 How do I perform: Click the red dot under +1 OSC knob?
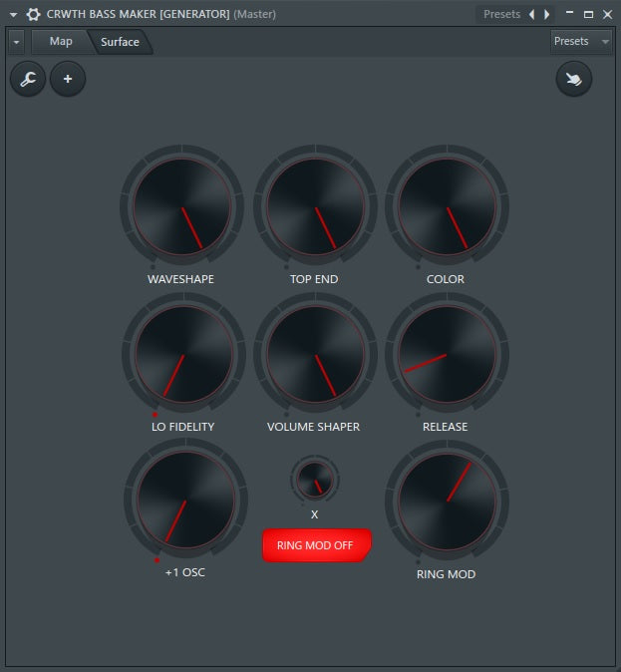pyautogui.click(x=156, y=561)
